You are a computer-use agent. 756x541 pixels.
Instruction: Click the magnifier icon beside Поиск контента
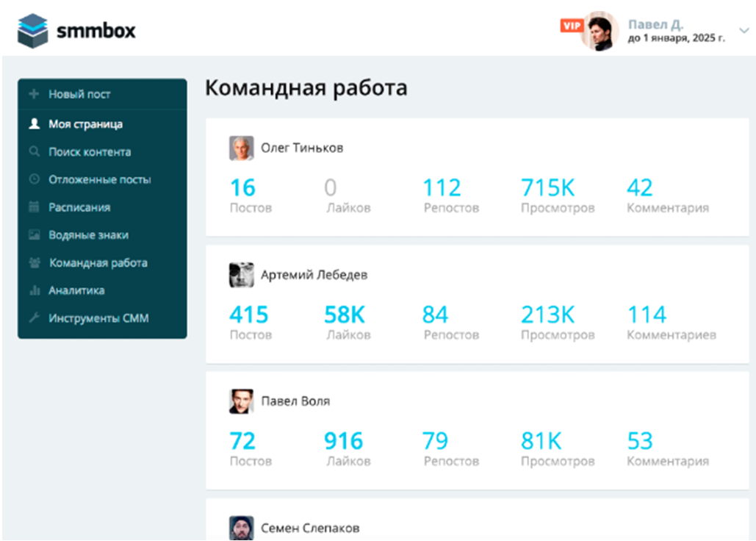point(34,152)
